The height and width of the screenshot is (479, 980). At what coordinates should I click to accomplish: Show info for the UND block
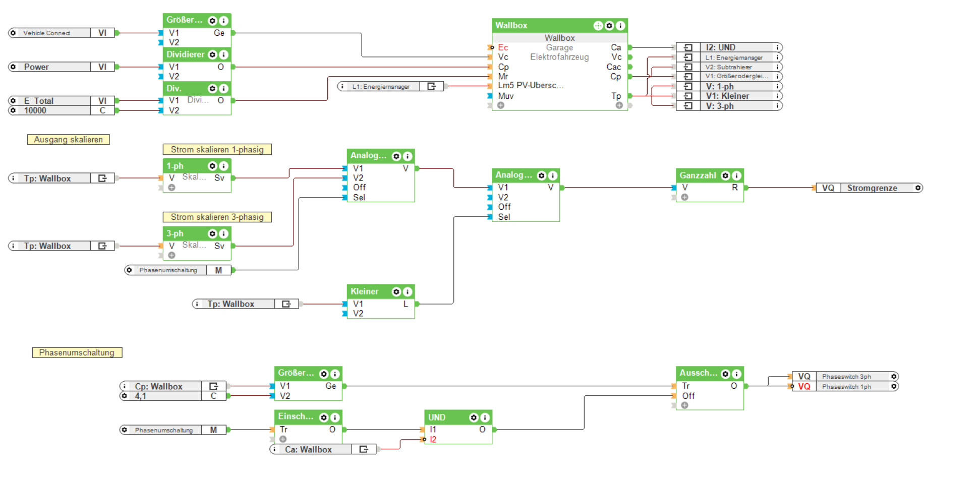[x=485, y=417]
